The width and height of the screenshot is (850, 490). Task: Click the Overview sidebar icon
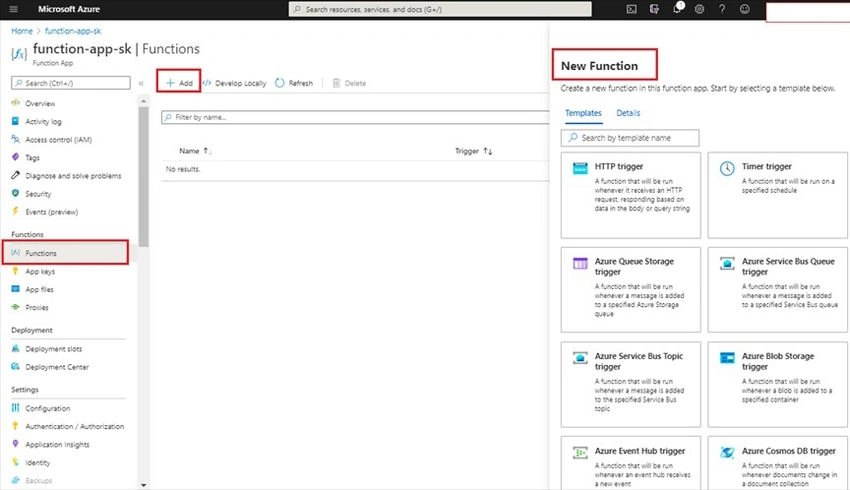pyautogui.click(x=15, y=102)
